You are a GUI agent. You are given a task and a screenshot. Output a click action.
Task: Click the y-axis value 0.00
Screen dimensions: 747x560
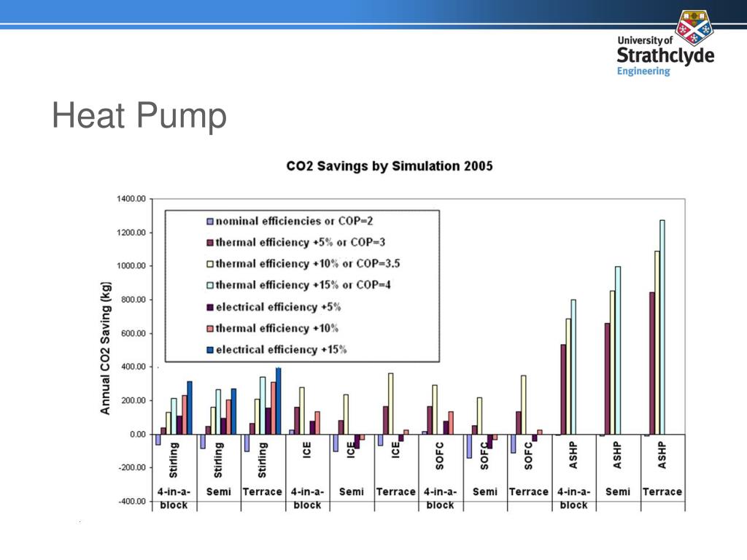tap(138, 435)
